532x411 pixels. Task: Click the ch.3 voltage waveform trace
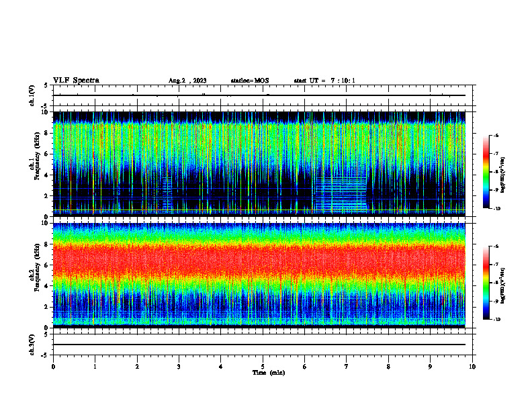(259, 345)
